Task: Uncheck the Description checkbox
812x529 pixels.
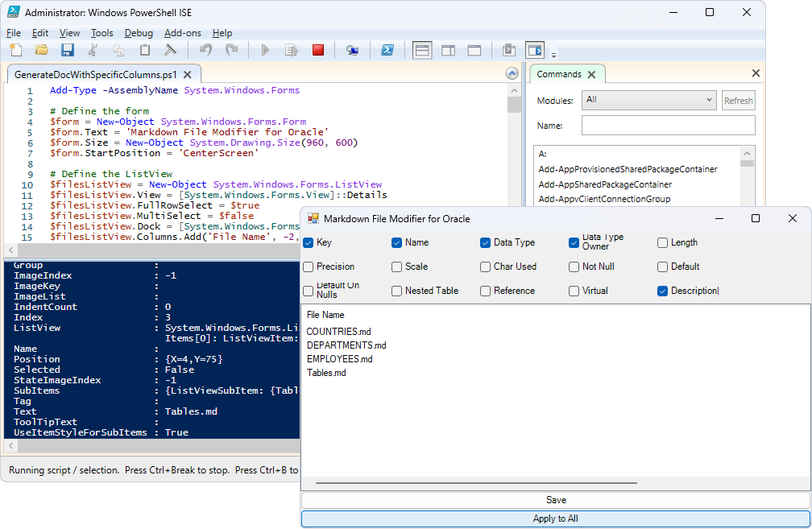Action: 662,291
